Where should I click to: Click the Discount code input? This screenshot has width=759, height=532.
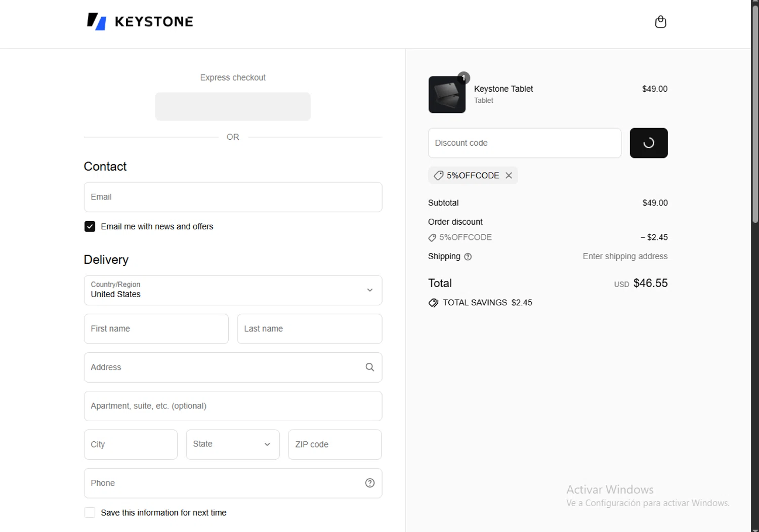pyautogui.click(x=525, y=143)
